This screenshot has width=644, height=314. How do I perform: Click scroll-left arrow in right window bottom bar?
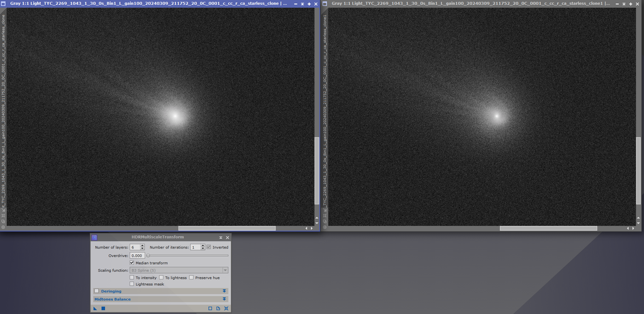[628, 228]
